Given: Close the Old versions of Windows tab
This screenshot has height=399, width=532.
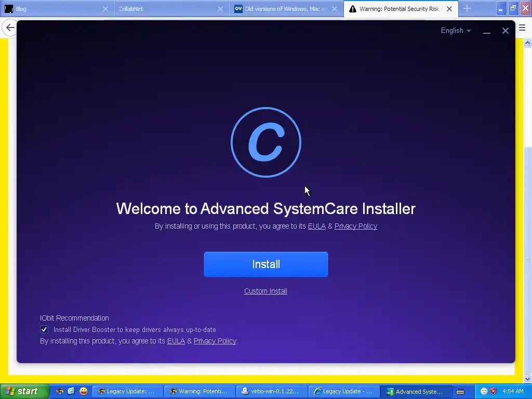Looking at the screenshot, I should 334,9.
